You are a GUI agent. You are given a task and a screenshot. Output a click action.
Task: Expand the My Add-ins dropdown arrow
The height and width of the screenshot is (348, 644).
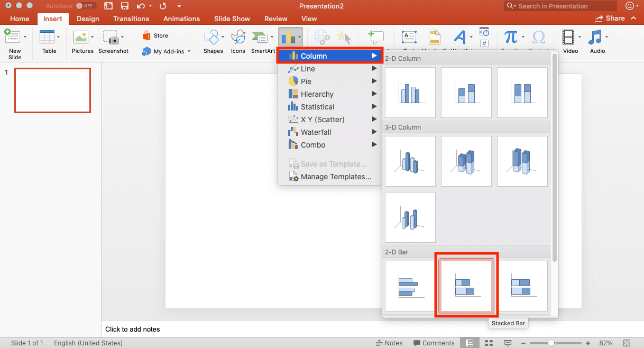coord(189,51)
